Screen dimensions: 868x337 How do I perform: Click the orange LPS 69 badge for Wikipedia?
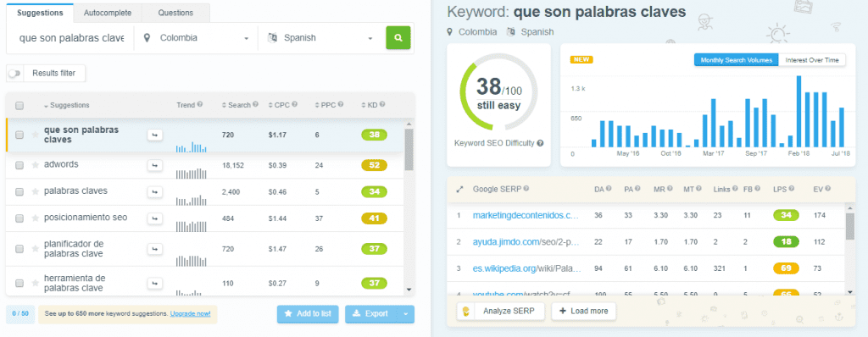786,268
